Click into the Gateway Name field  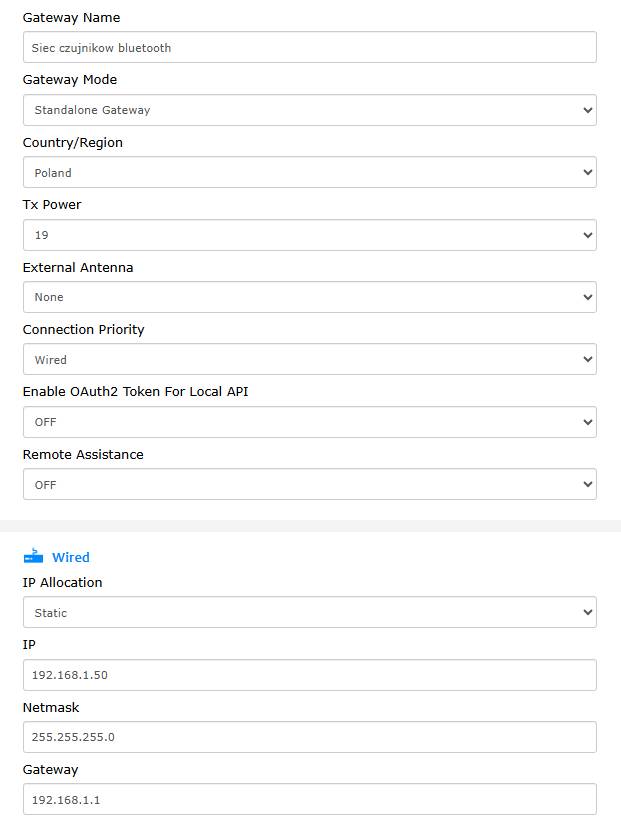310,47
